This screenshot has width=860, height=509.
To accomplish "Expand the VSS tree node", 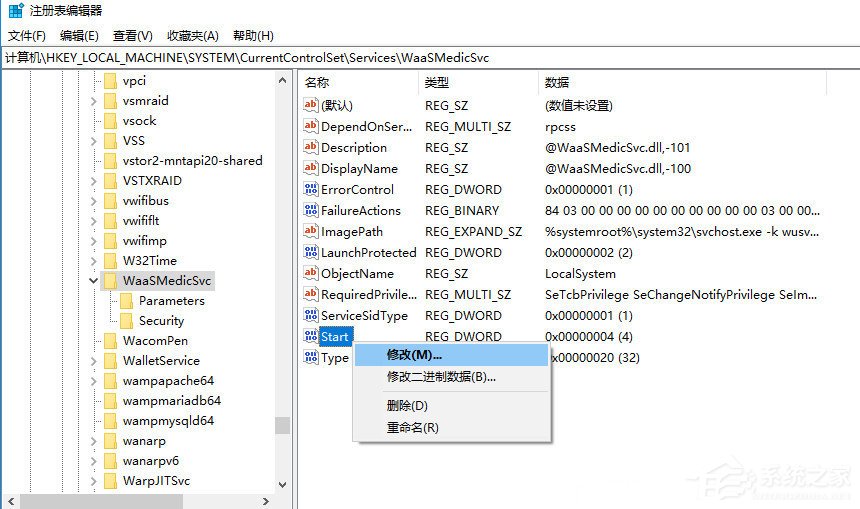I will (x=93, y=142).
